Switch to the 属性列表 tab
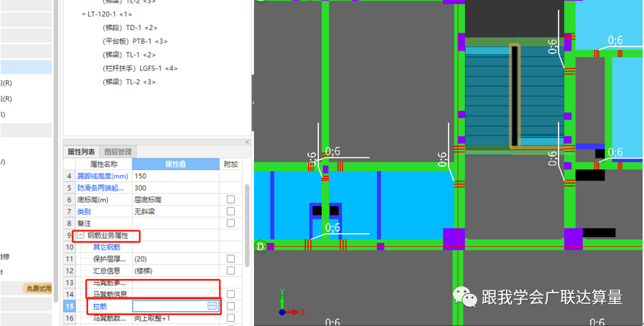This screenshot has width=644, height=326. 81,152
